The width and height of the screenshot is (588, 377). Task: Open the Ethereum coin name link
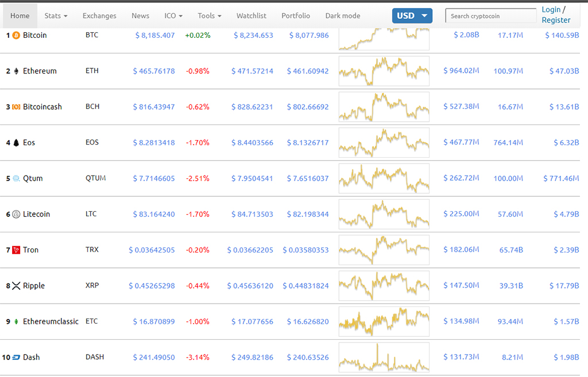(x=40, y=71)
